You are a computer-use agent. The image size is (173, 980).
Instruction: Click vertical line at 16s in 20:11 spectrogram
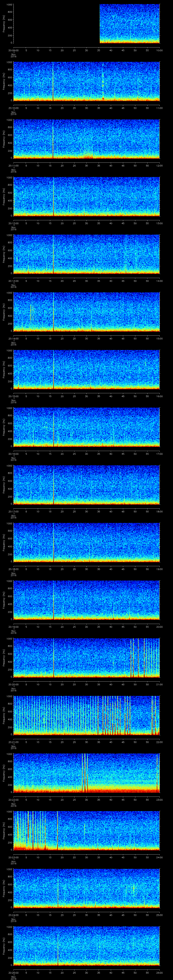[x=53, y=139]
